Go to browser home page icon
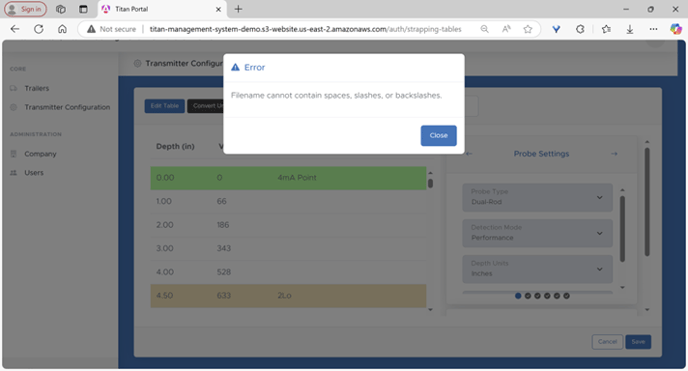 (62, 29)
